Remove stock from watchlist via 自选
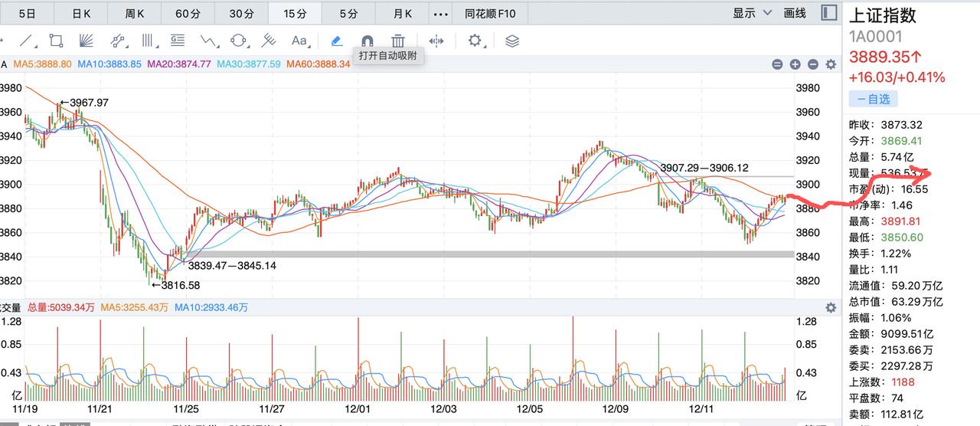Screen dimensions: 980x426 click(x=873, y=99)
